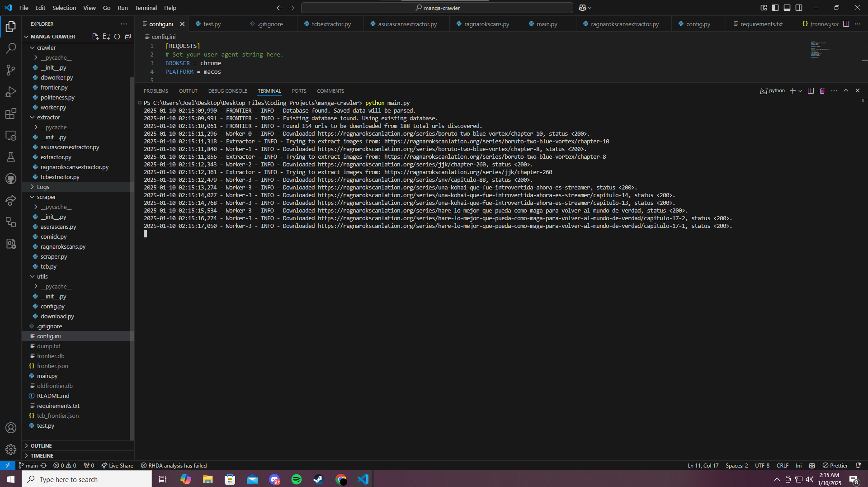The height and width of the screenshot is (487, 868).
Task: Kill terminal with the trash icon
Action: pyautogui.click(x=822, y=91)
